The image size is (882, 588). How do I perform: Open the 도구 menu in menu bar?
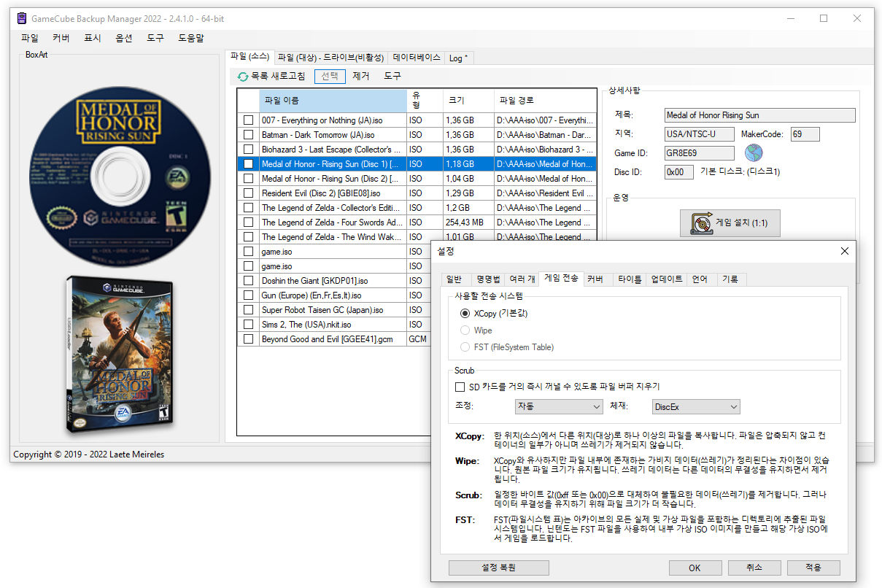[x=155, y=38]
